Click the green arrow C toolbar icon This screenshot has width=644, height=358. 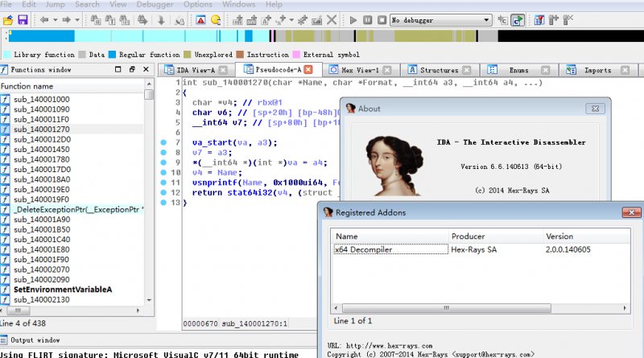pyautogui.click(x=518, y=19)
